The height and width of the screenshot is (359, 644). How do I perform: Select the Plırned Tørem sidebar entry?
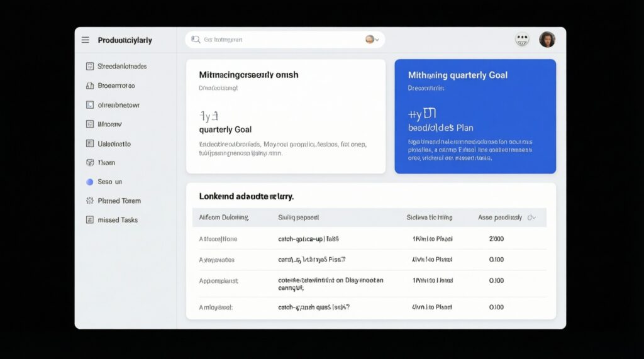pos(119,201)
